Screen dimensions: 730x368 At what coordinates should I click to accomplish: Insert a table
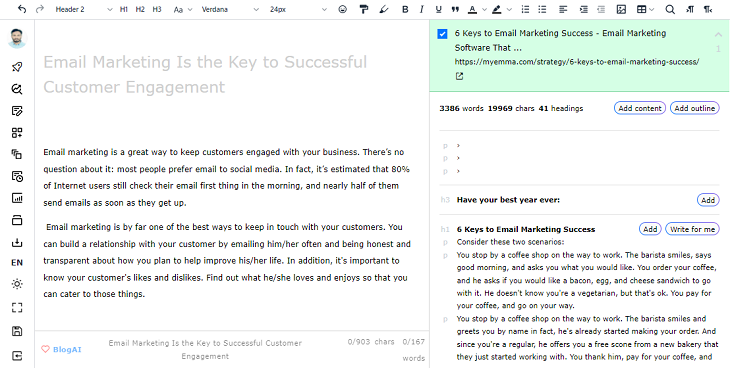pos(642,9)
